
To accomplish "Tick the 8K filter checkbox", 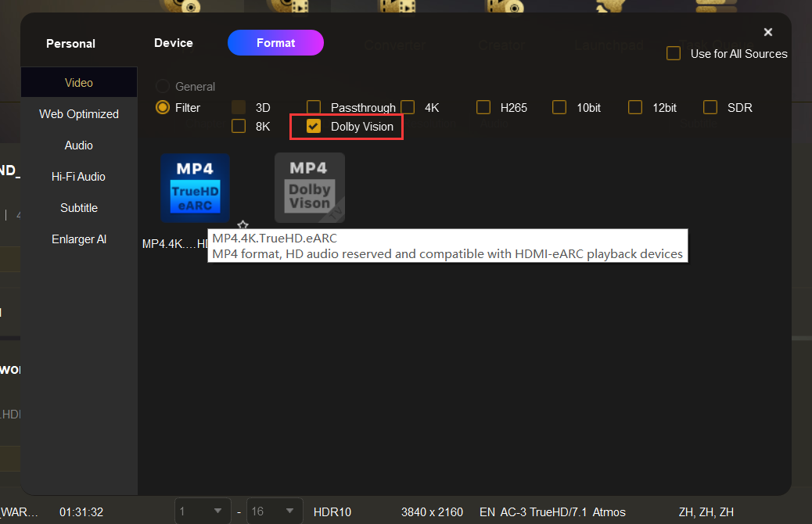I will tap(239, 126).
